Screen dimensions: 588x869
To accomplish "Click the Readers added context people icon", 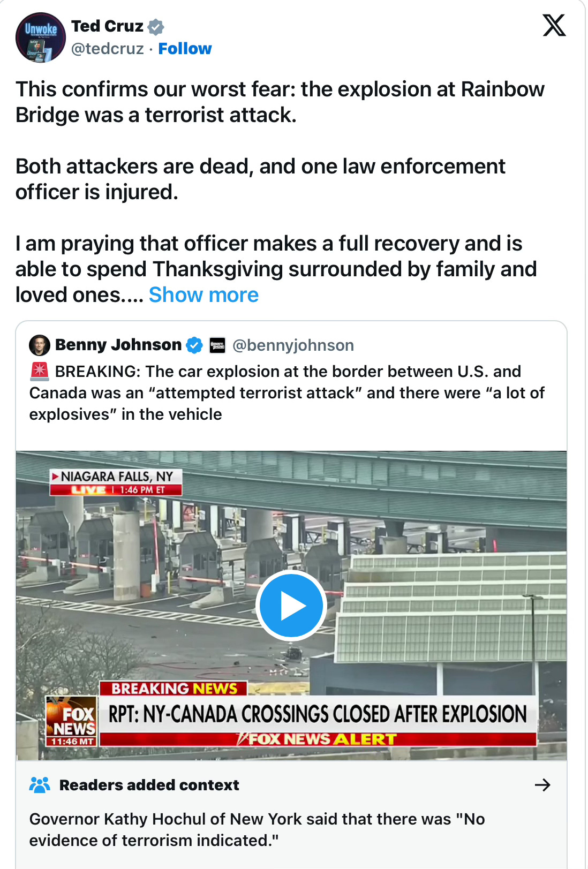I will (40, 785).
